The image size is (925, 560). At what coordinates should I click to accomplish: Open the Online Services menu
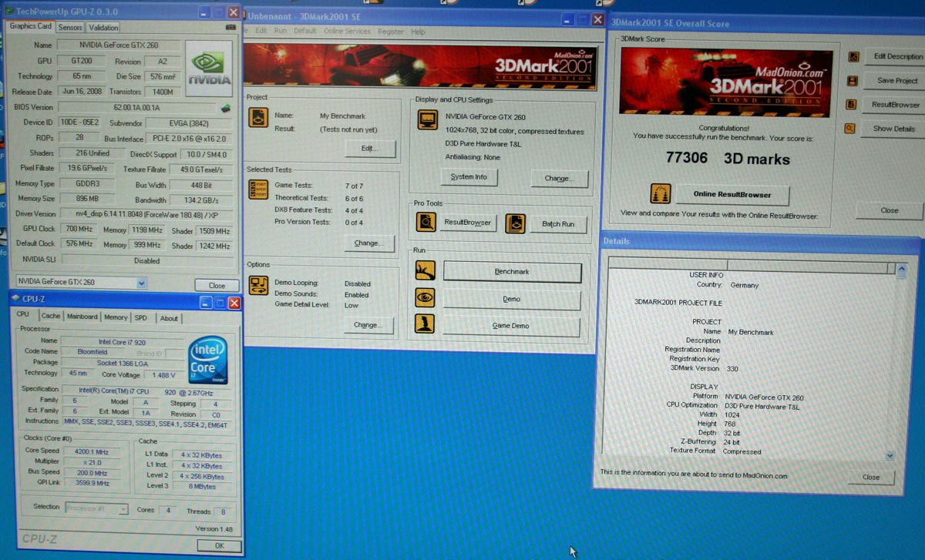coord(347,32)
